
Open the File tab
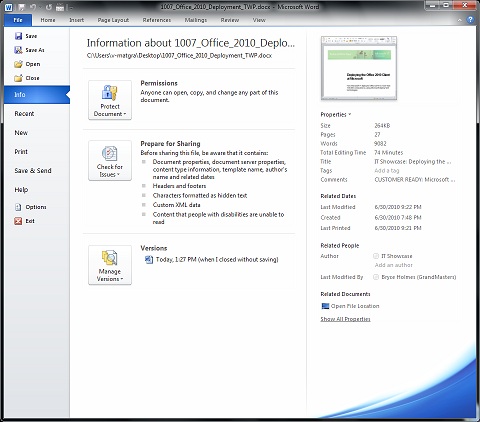pos(18,20)
